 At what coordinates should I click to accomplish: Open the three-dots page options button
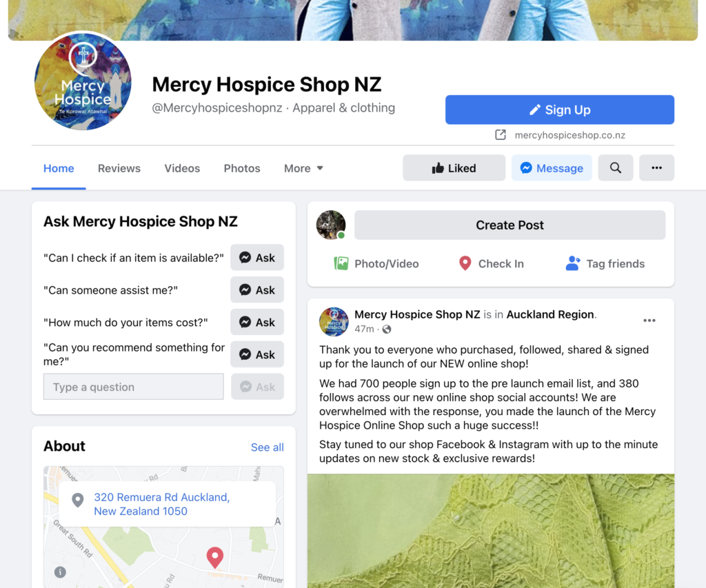click(656, 168)
